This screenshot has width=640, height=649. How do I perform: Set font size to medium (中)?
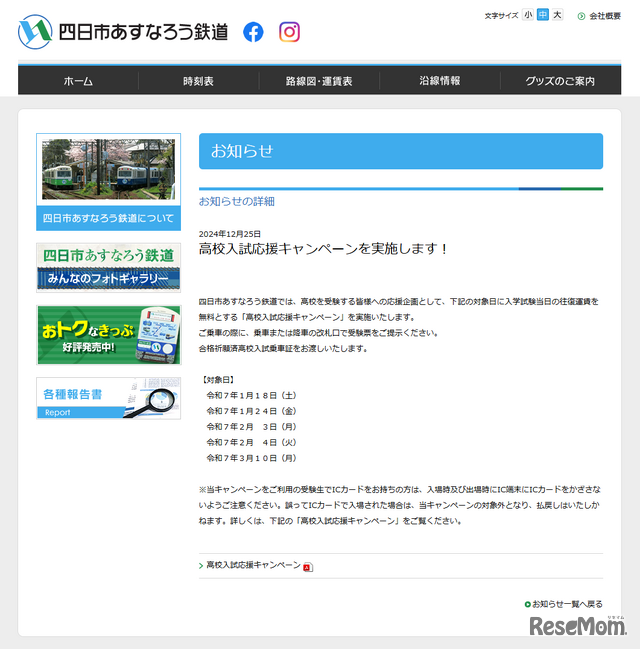point(543,15)
